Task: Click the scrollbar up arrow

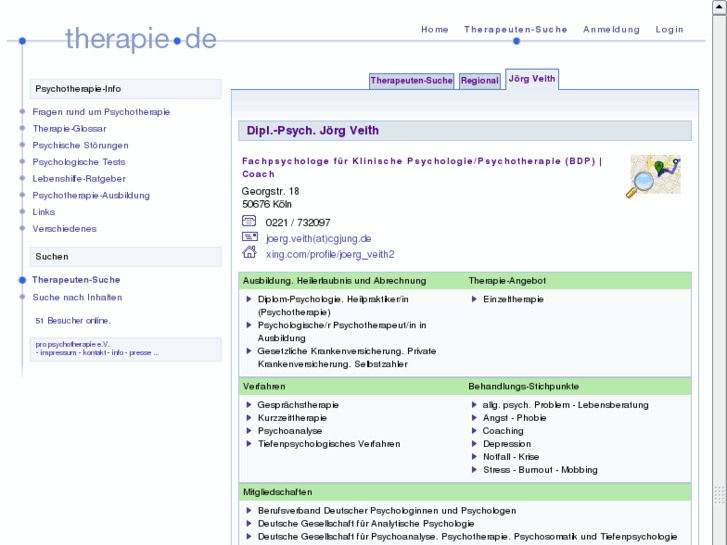Action: click(x=720, y=7)
